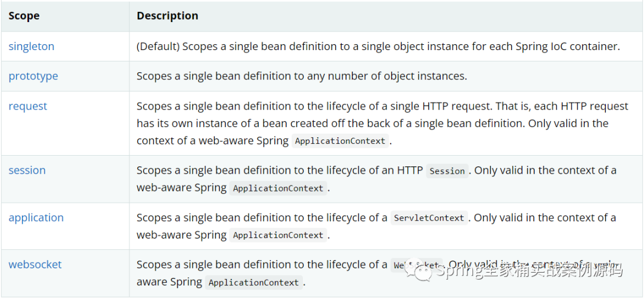Screen dimensions: 644x300
Task: Follow the request scope link
Action: click(28, 106)
